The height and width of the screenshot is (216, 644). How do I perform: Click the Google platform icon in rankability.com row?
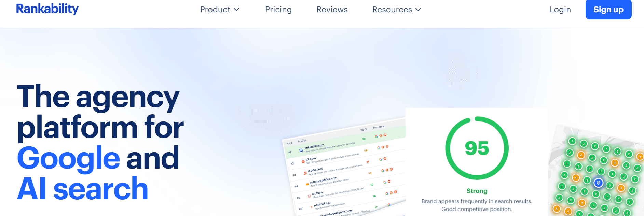point(376,136)
